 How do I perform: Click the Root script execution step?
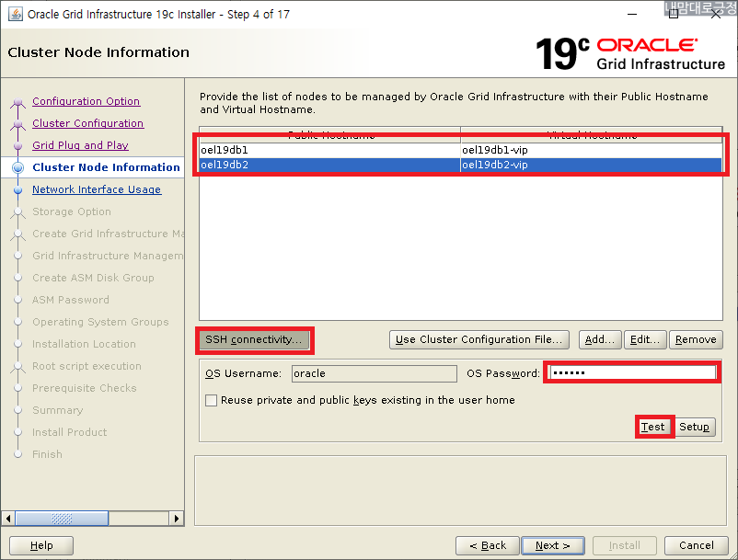pyautogui.click(x=86, y=366)
